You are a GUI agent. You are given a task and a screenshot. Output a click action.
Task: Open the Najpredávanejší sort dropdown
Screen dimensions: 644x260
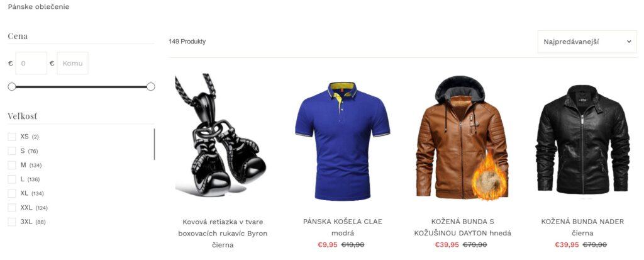tap(587, 42)
